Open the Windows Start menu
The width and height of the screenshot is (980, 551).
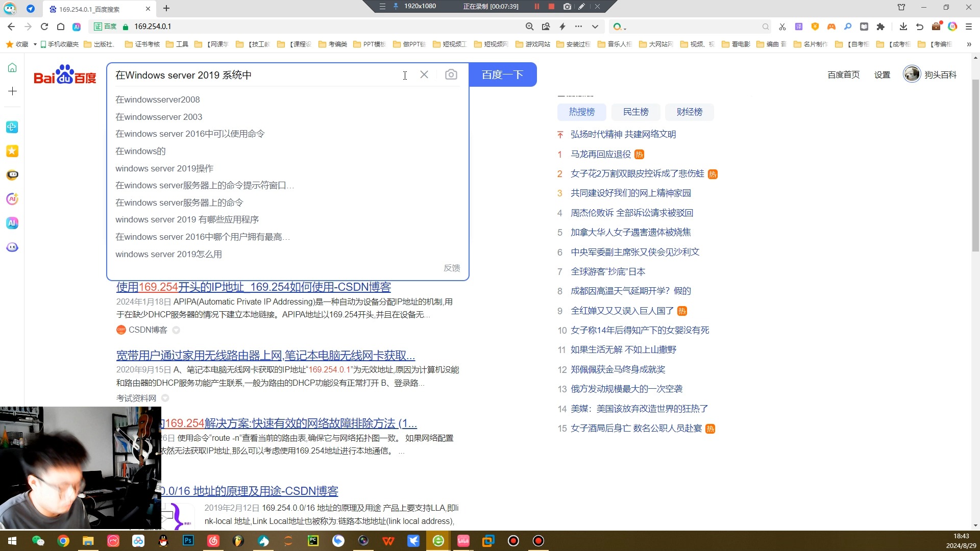(x=12, y=541)
